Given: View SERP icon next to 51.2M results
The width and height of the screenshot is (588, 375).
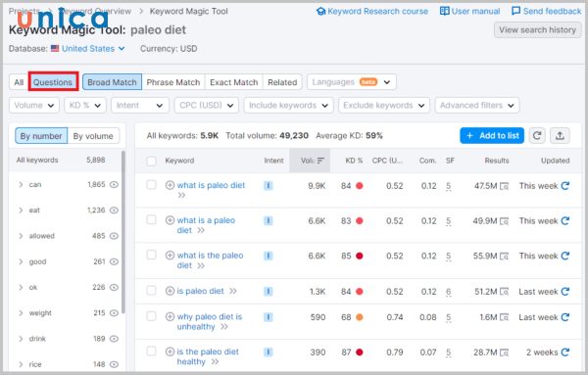Looking at the screenshot, I should [505, 292].
